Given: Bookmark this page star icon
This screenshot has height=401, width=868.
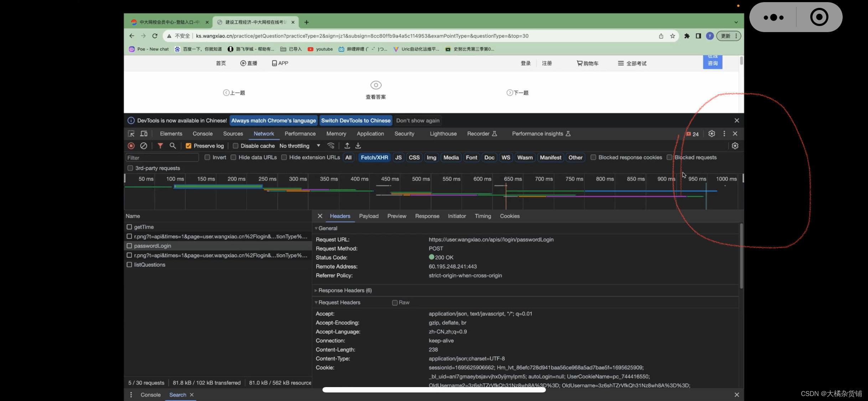Looking at the screenshot, I should (673, 36).
